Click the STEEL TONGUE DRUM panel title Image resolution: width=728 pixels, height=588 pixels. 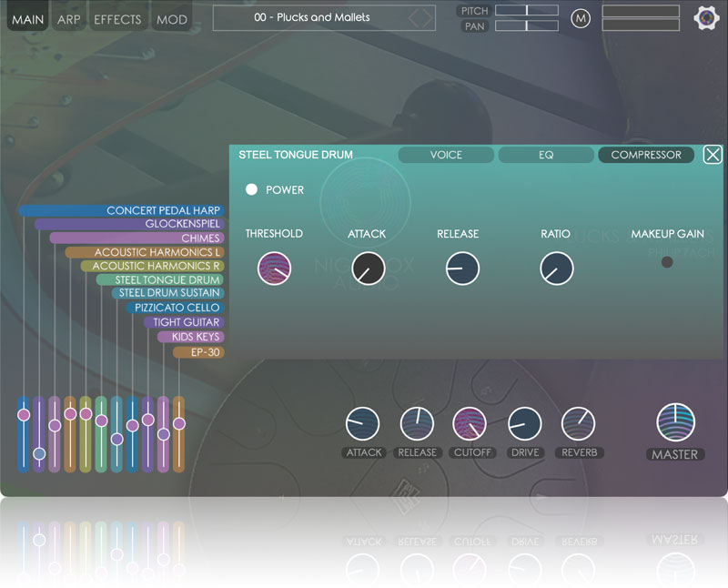(x=296, y=155)
